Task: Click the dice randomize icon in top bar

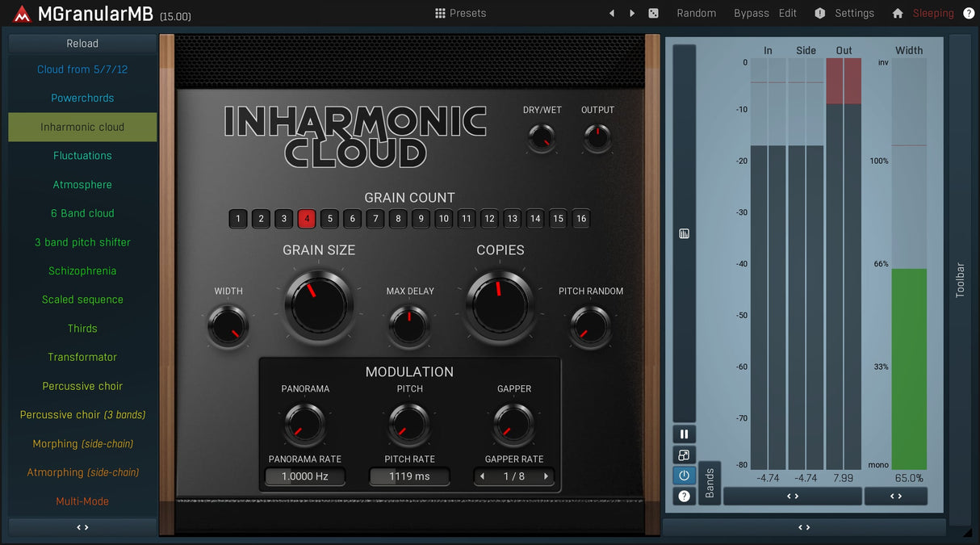Action: click(x=653, y=14)
